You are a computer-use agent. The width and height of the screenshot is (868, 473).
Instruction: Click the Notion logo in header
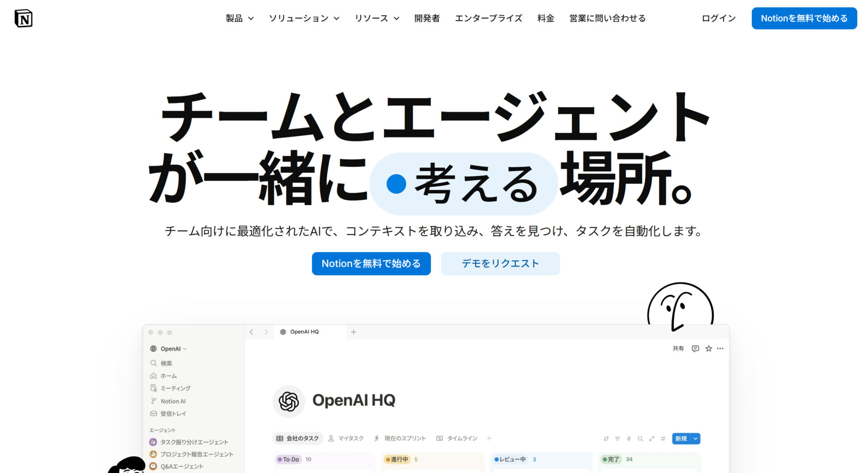click(x=24, y=19)
